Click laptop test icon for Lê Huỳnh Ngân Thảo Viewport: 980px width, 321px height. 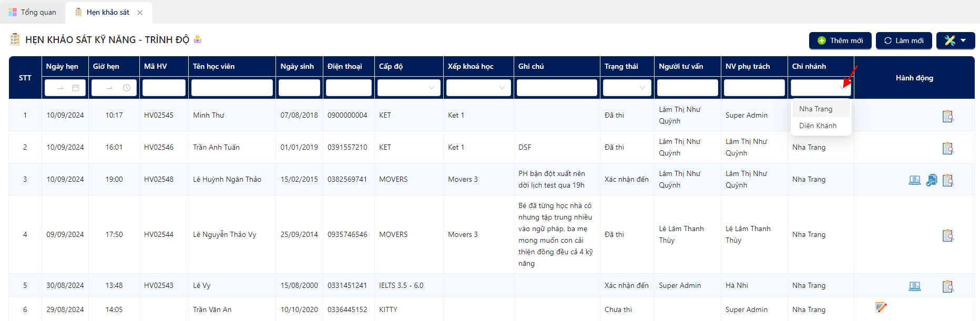coord(915,180)
